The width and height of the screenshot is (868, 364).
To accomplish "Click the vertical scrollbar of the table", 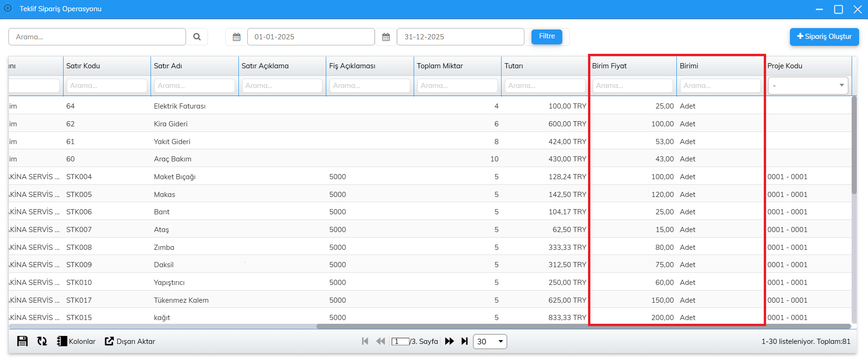I will pos(854,145).
